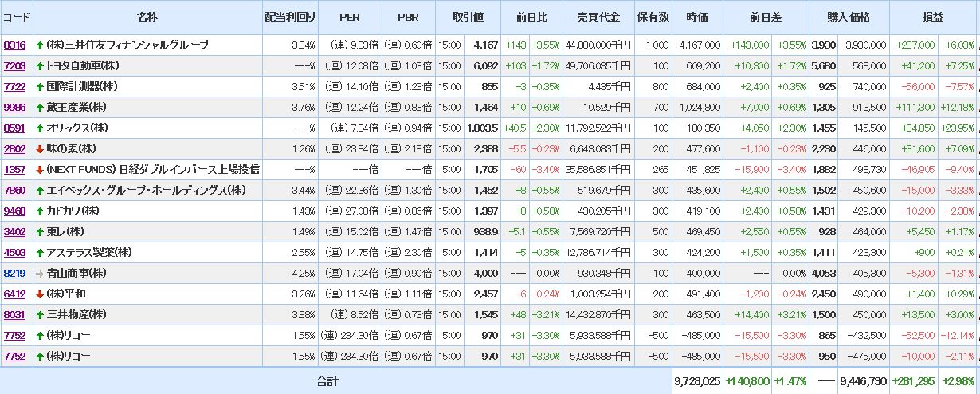This screenshot has width=980, height=394.
Task: Open stock code link 8316
Action: pos(14,45)
